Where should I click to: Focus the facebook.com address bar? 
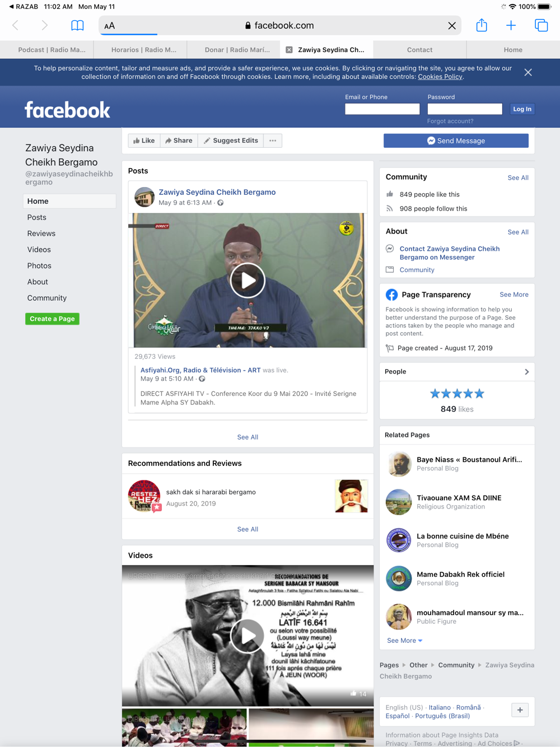coord(279,26)
